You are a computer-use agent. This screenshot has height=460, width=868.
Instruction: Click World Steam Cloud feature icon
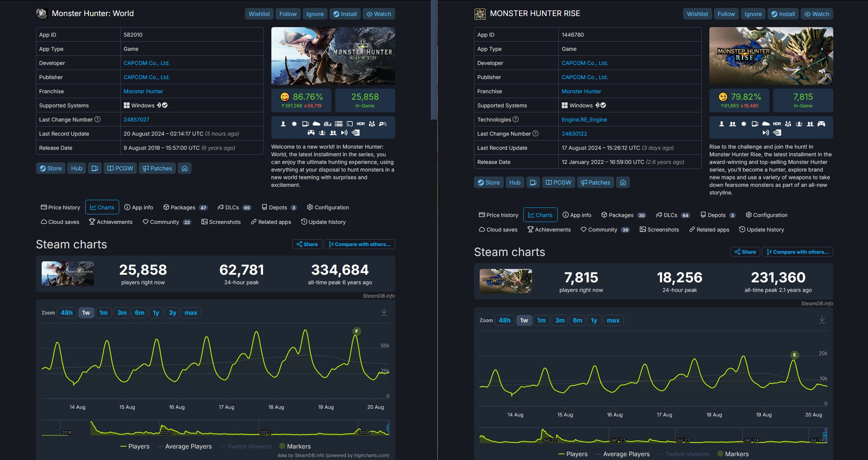click(316, 124)
